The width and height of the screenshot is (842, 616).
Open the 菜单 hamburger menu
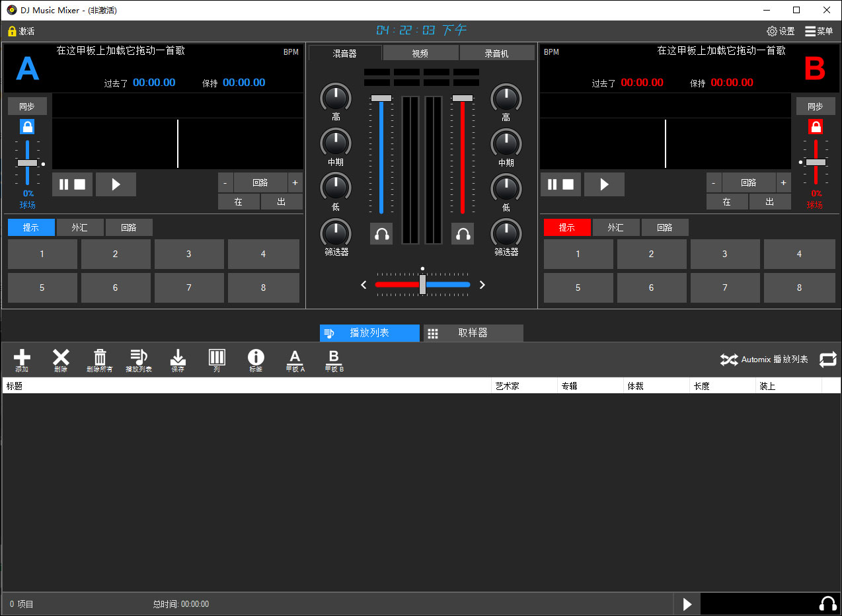click(819, 31)
